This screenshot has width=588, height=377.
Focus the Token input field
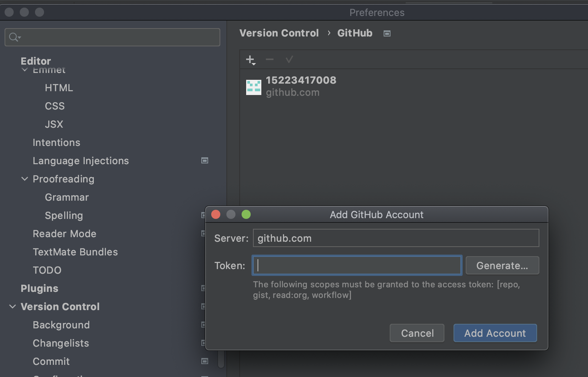pyautogui.click(x=357, y=265)
